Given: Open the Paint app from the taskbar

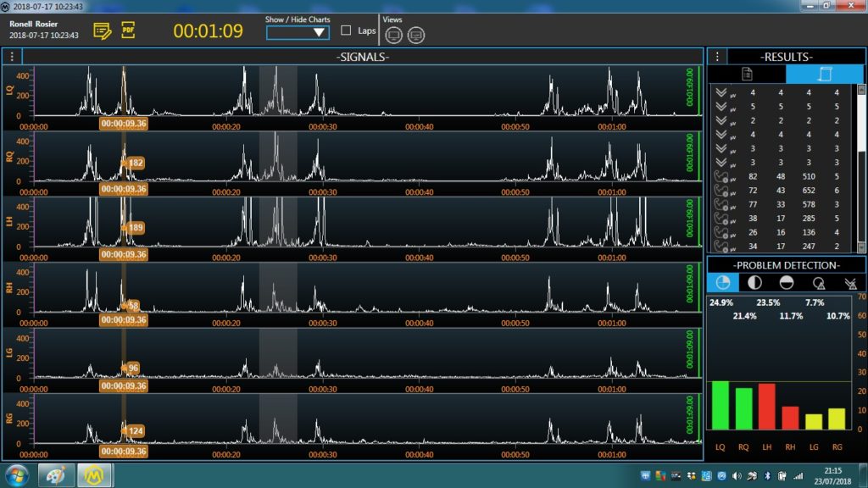Looking at the screenshot, I should click(x=56, y=476).
